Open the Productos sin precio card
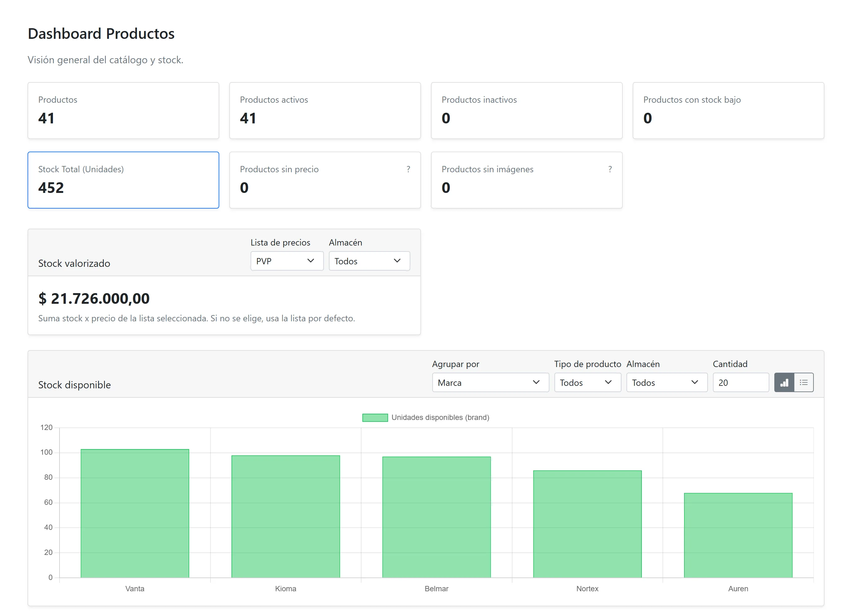 point(325,180)
